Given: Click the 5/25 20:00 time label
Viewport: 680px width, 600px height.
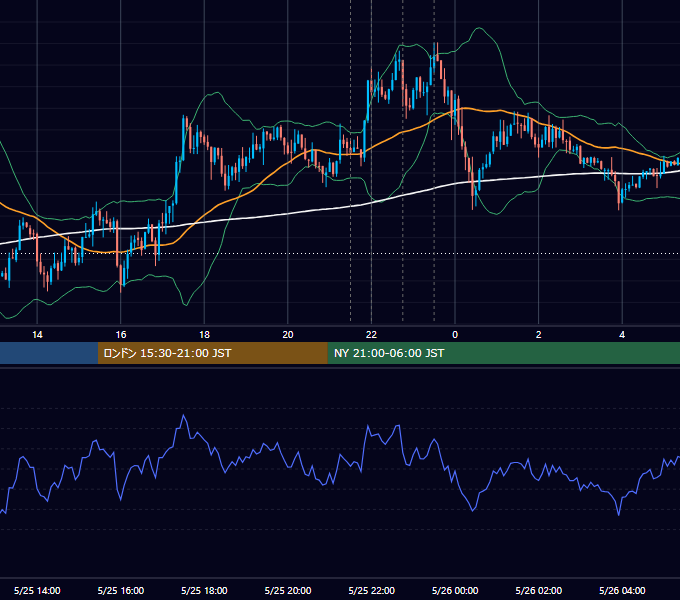Looking at the screenshot, I should pyautogui.click(x=288, y=590).
